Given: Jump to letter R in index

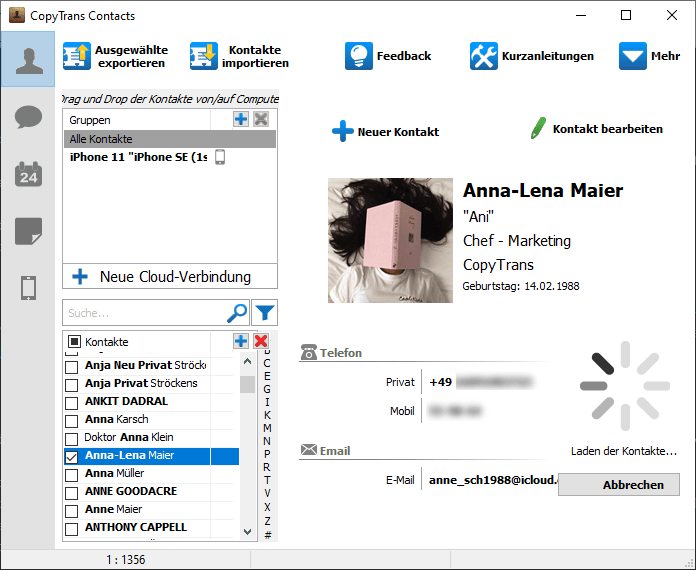Looking at the screenshot, I should (x=267, y=467).
